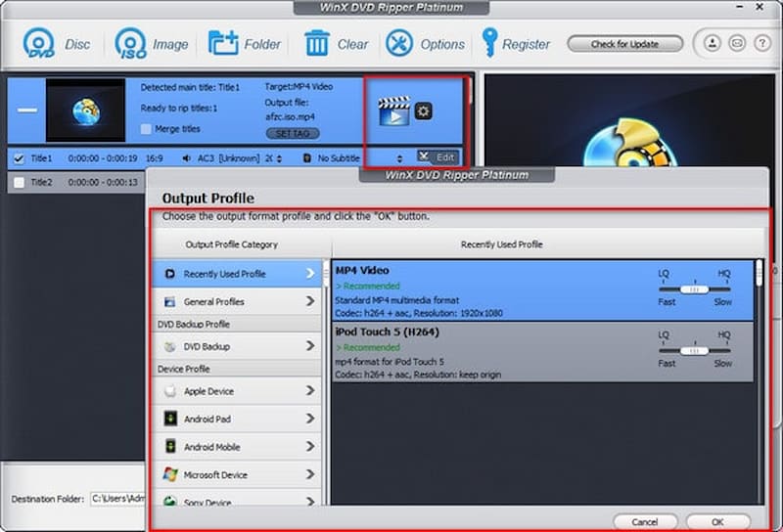Select Android Pad category
Viewport: 783px width, 532px height.
click(237, 419)
